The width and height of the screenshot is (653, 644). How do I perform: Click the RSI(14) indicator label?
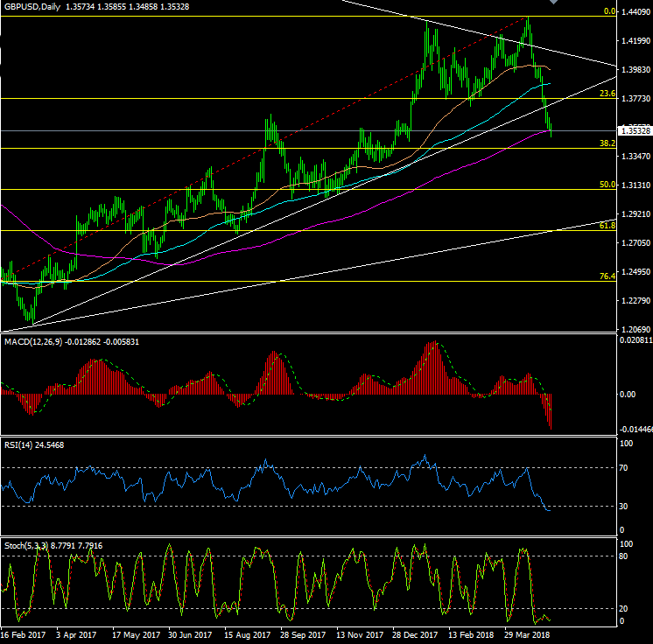click(x=18, y=444)
